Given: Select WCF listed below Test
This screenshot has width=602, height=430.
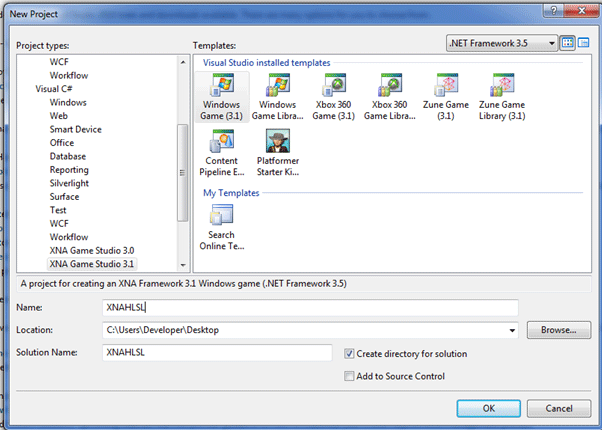Looking at the screenshot, I should [59, 223].
